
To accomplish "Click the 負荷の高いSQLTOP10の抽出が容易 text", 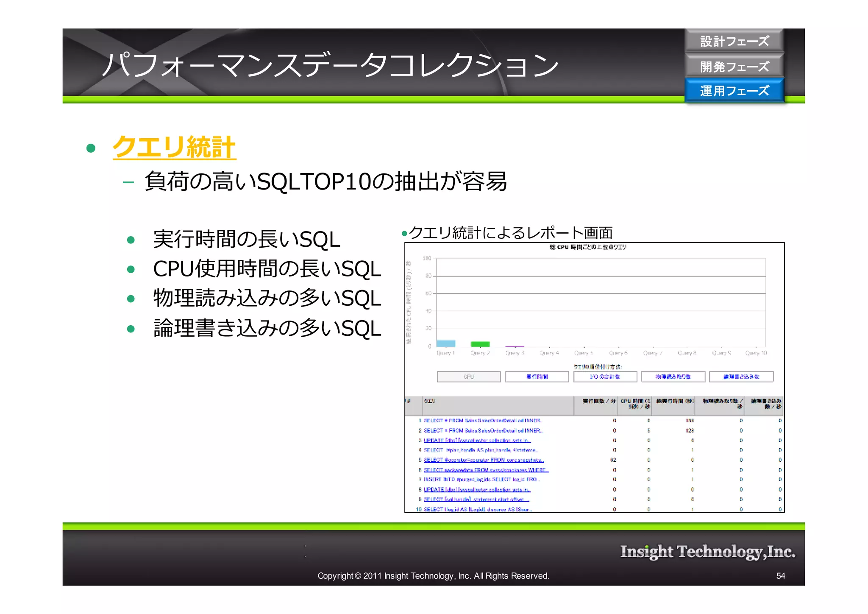I will (x=325, y=181).
